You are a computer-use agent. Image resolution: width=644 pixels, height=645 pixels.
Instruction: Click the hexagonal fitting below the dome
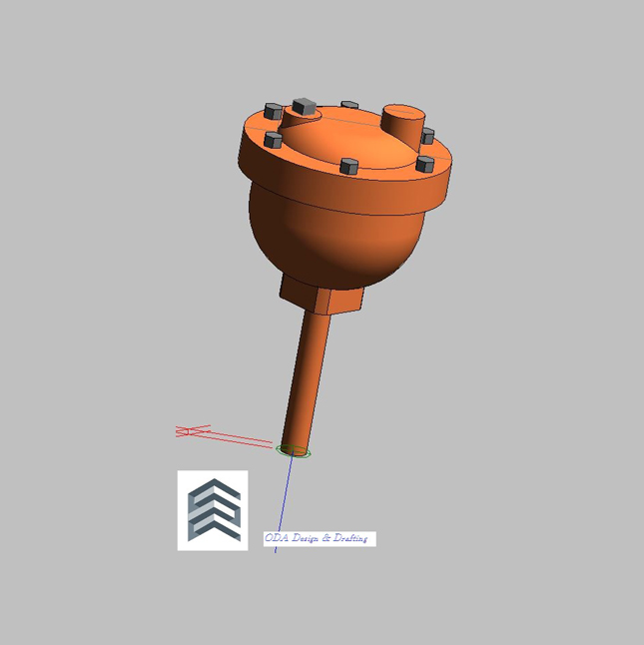[322, 297]
